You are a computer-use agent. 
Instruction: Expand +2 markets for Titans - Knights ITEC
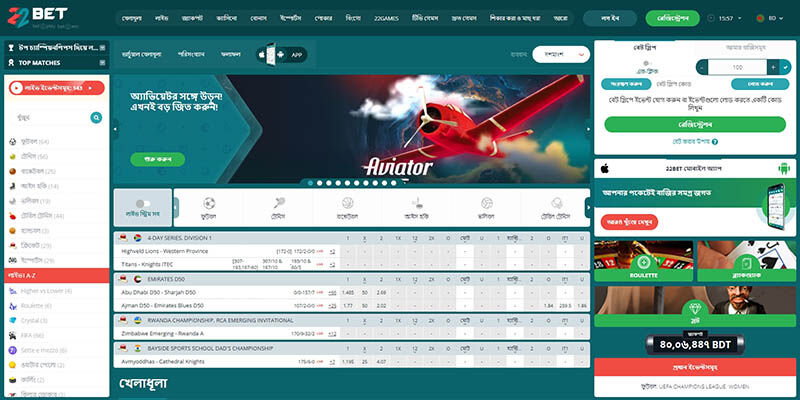pos(332,264)
